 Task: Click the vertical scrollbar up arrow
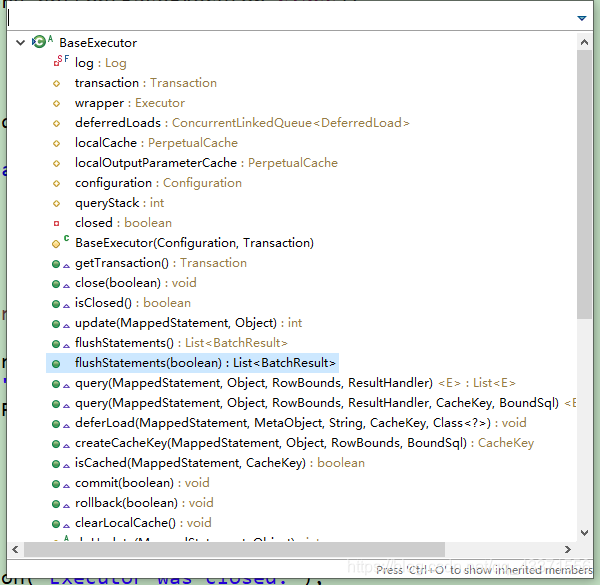click(584, 42)
